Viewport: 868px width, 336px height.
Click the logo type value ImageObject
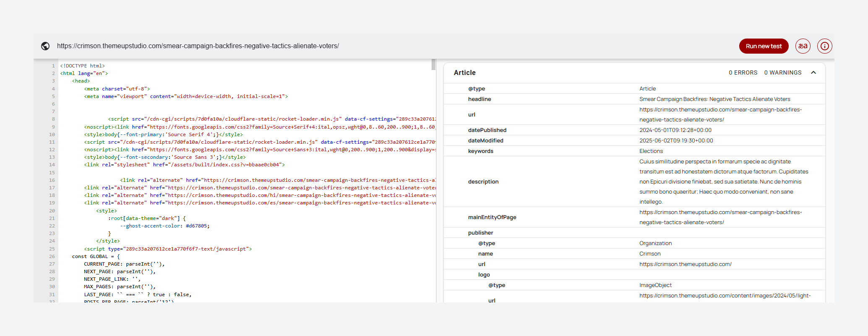[x=655, y=285]
